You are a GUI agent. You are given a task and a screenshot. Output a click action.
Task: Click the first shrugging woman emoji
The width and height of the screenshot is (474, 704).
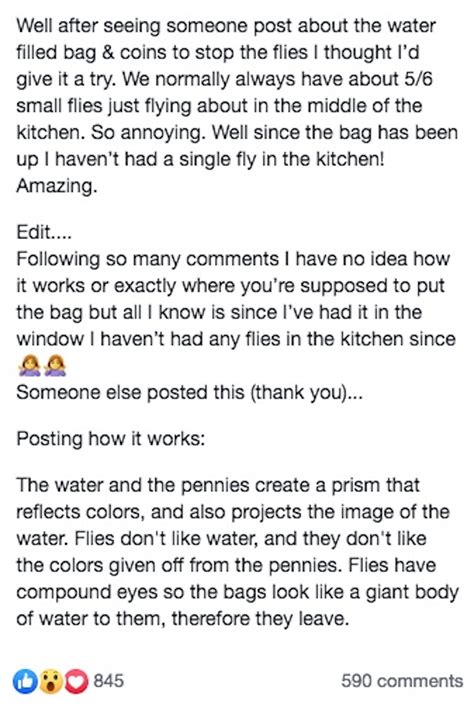coord(29,365)
